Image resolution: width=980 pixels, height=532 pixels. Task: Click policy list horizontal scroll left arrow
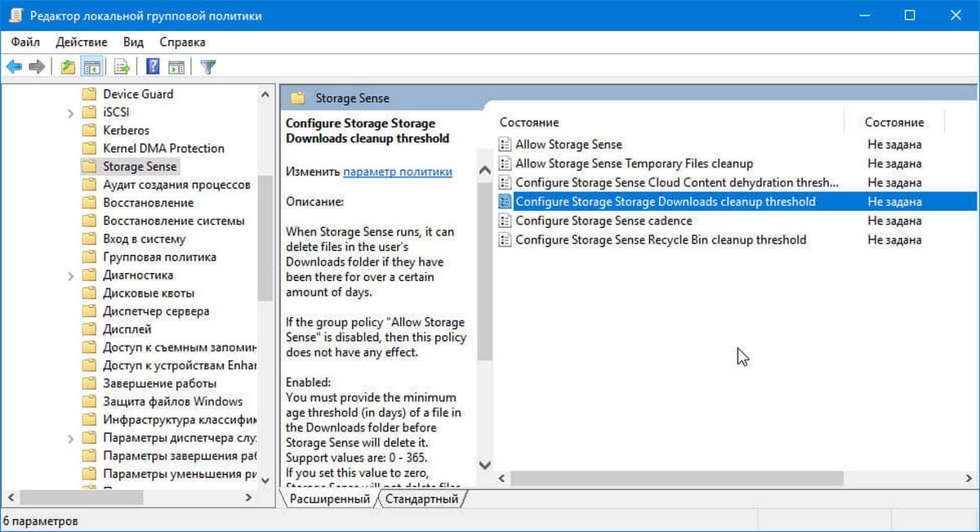tap(503, 478)
